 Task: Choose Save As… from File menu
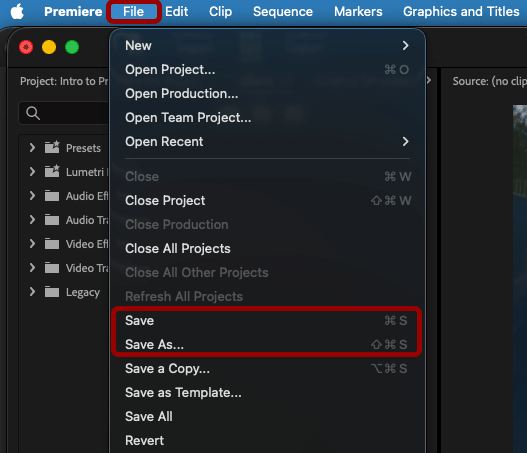pos(268,344)
